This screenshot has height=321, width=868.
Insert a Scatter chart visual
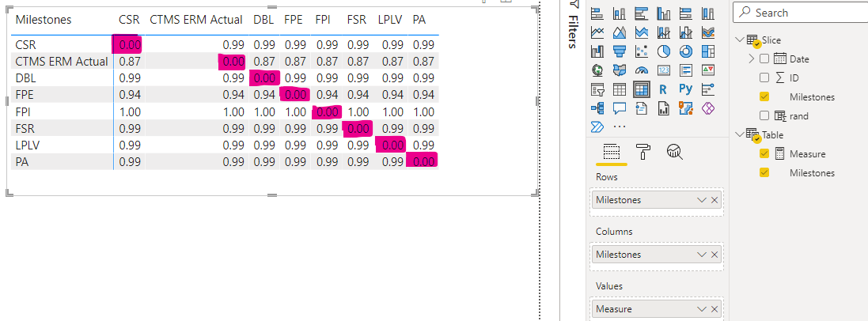pyautogui.click(x=642, y=51)
